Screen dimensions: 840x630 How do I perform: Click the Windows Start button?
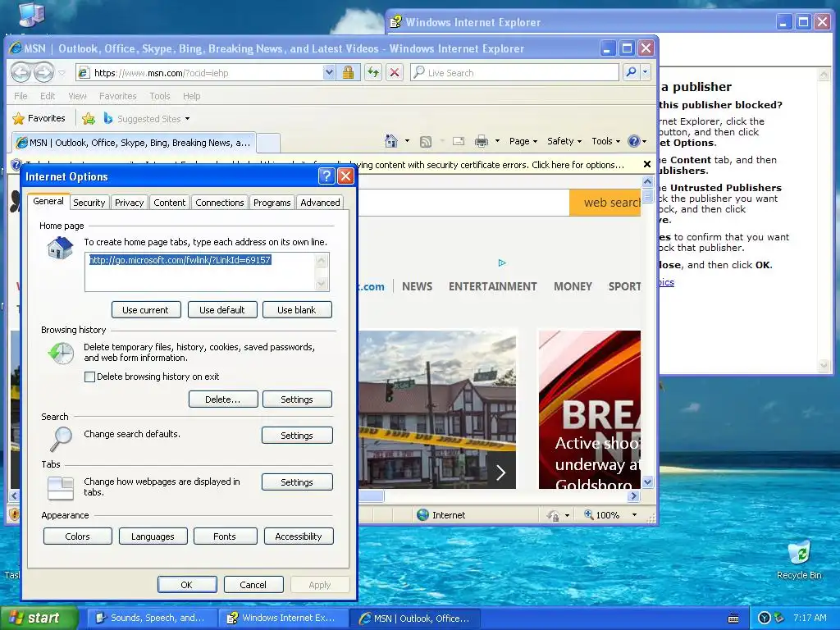[39, 619]
